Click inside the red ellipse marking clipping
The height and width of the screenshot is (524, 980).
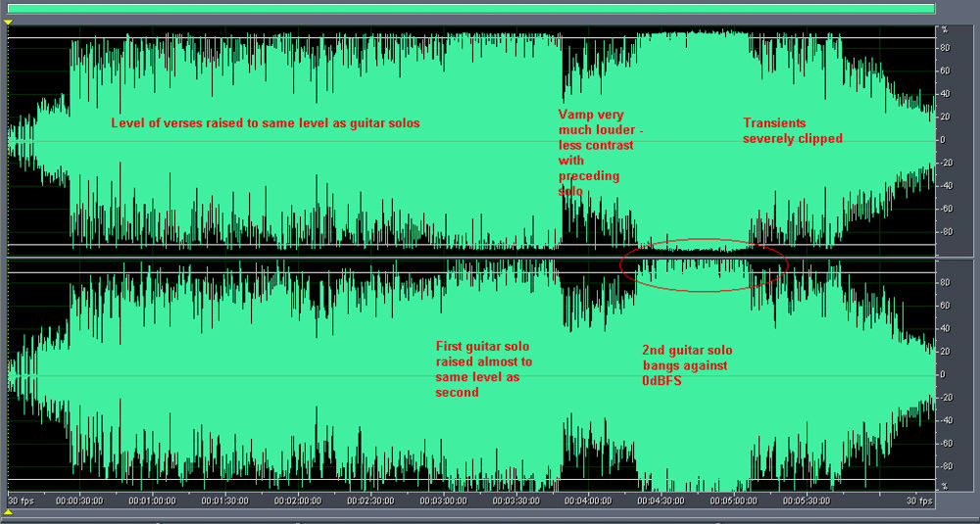click(704, 264)
